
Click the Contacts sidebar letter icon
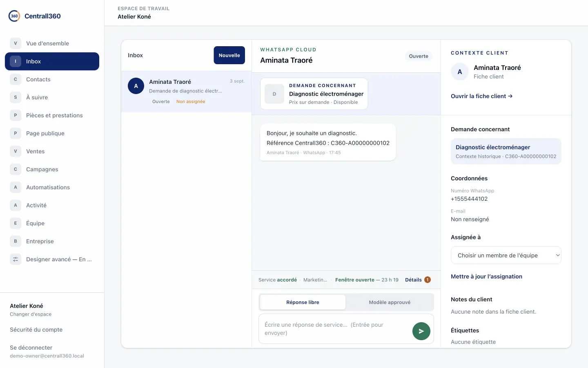tap(16, 79)
